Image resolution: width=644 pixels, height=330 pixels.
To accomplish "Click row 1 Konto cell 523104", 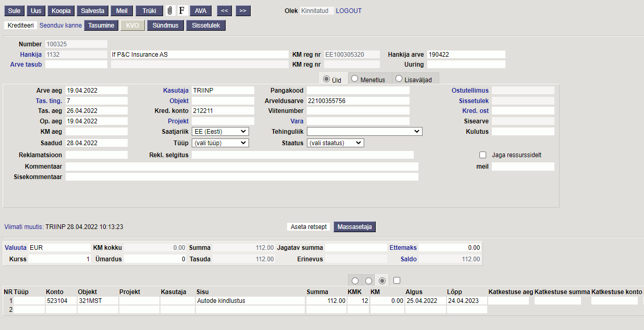I will (61, 301).
